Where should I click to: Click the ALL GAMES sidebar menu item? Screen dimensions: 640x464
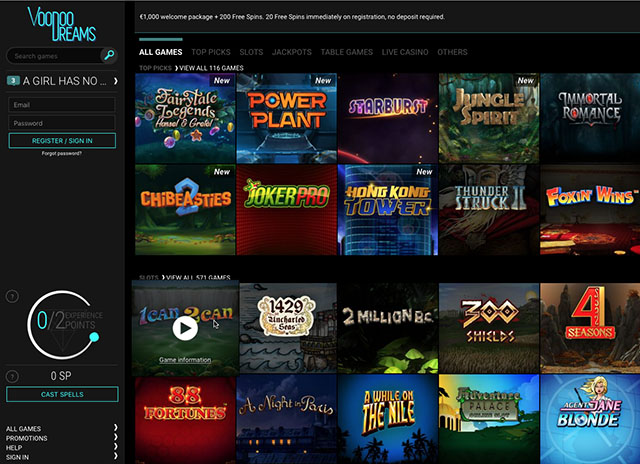(23, 428)
